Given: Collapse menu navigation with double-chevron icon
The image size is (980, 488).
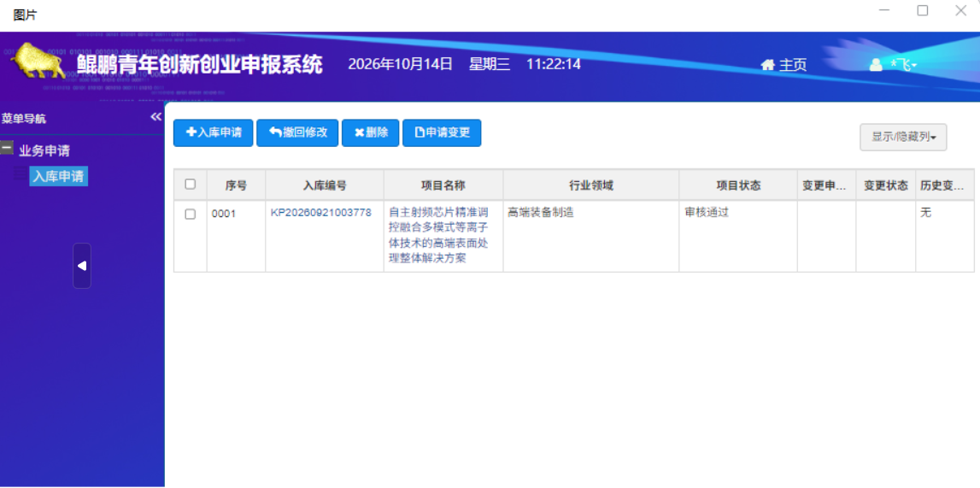Looking at the screenshot, I should click(x=156, y=117).
